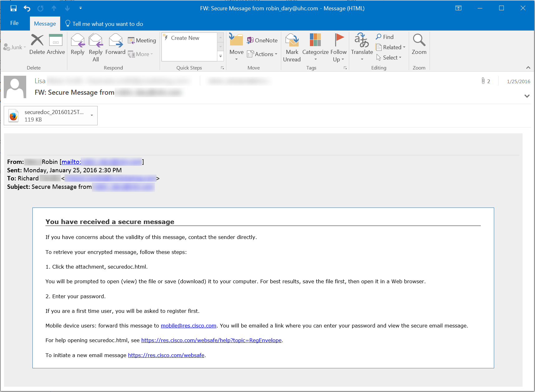Open Categorize color options
Image resolution: width=535 pixels, height=392 pixels.
coord(315,46)
